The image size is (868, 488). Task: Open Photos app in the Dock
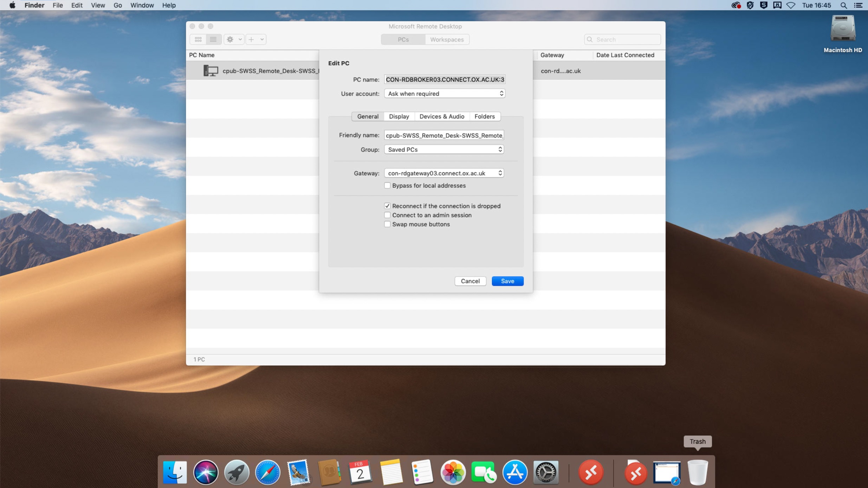[x=453, y=472]
